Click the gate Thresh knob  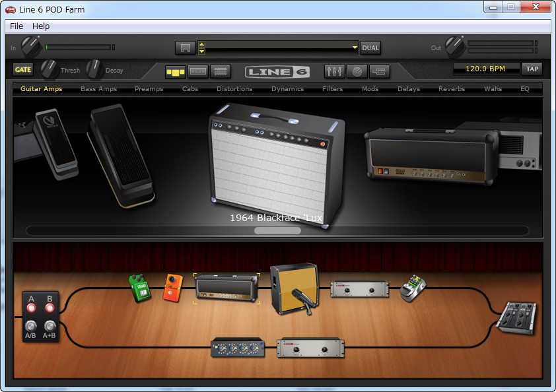pos(50,69)
